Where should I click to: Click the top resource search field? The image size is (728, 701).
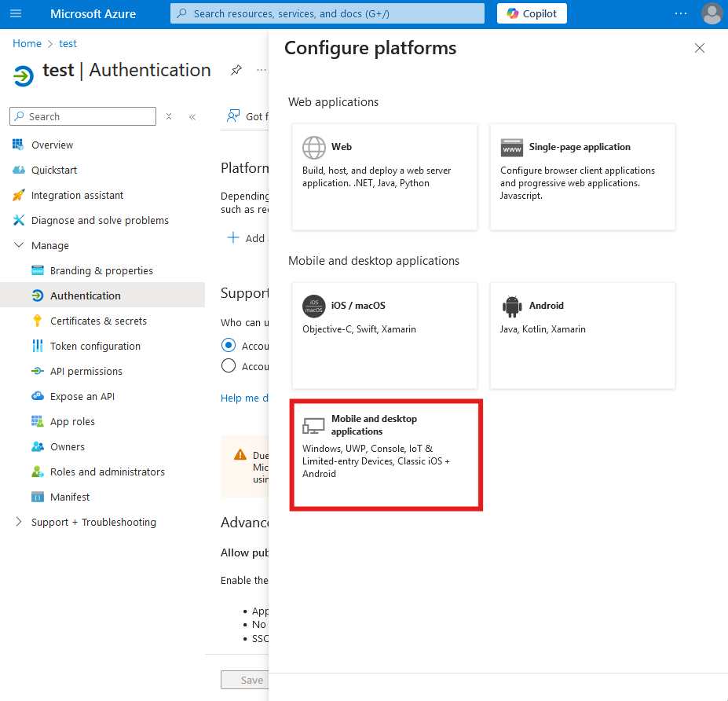tap(327, 13)
